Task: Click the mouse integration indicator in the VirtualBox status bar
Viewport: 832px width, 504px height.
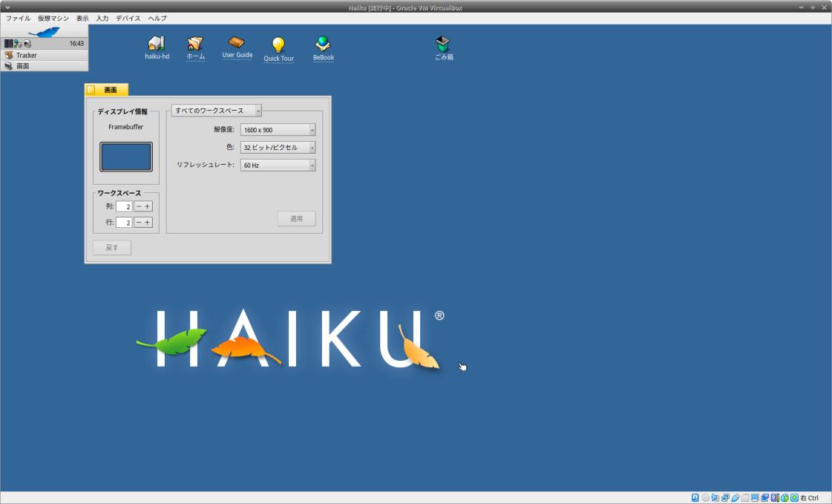Action: click(784, 497)
